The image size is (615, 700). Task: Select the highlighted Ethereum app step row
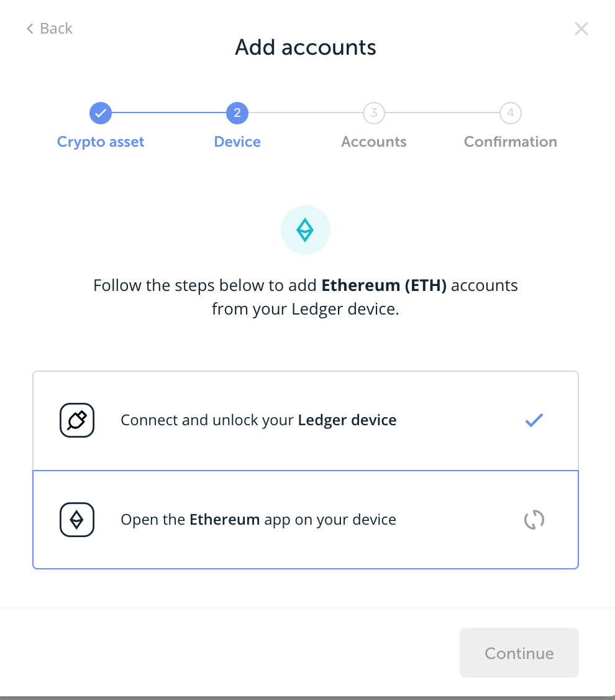point(306,519)
